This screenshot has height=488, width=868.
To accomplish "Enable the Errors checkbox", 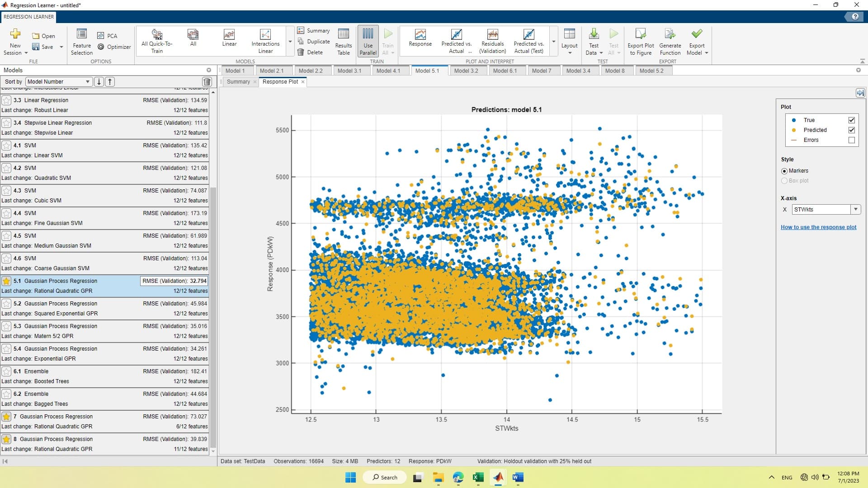I will pyautogui.click(x=852, y=140).
